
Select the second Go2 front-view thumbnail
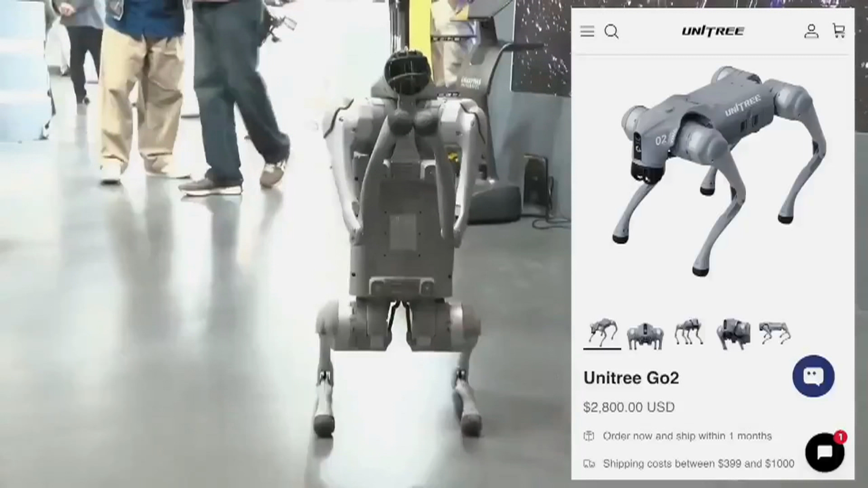(645, 335)
